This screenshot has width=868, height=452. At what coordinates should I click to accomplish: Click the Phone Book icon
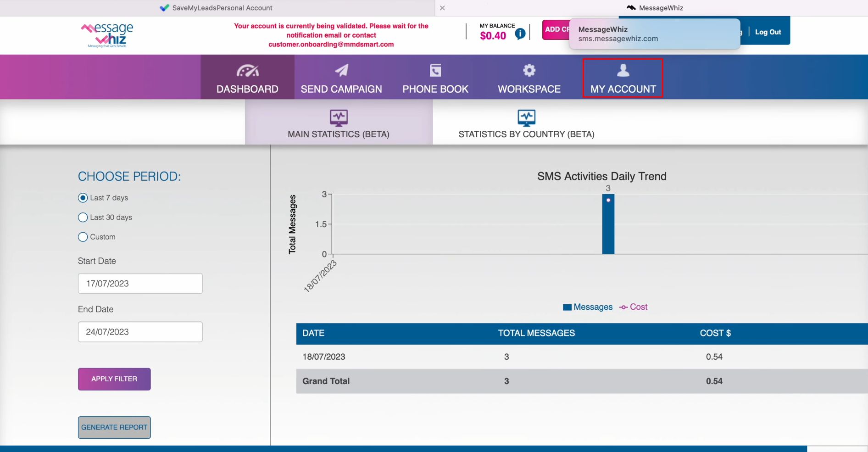click(435, 70)
